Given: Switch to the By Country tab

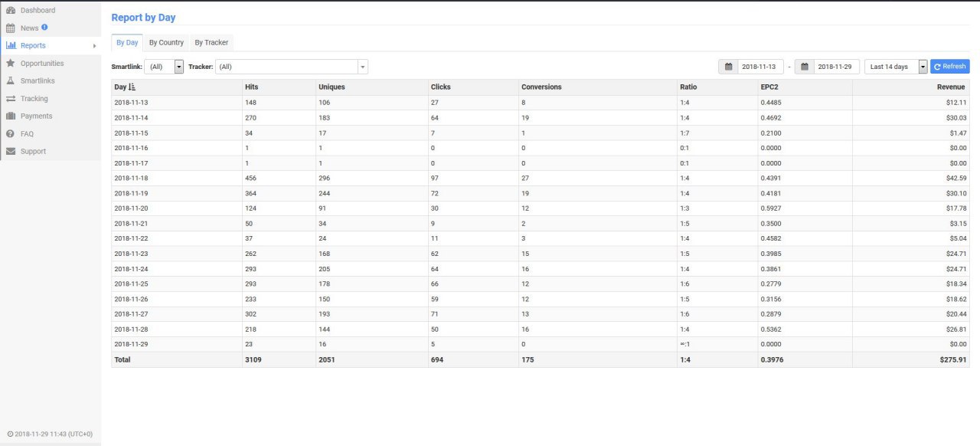Looking at the screenshot, I should [166, 42].
